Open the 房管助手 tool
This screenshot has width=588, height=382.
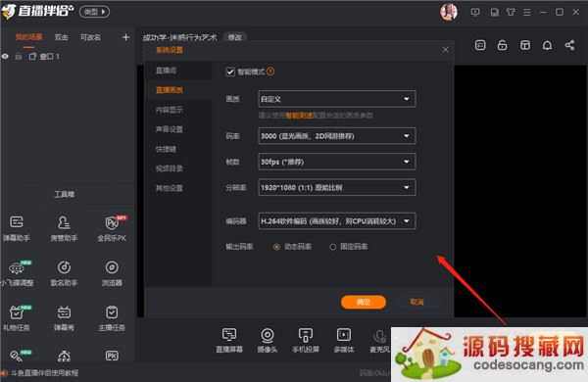coord(64,228)
